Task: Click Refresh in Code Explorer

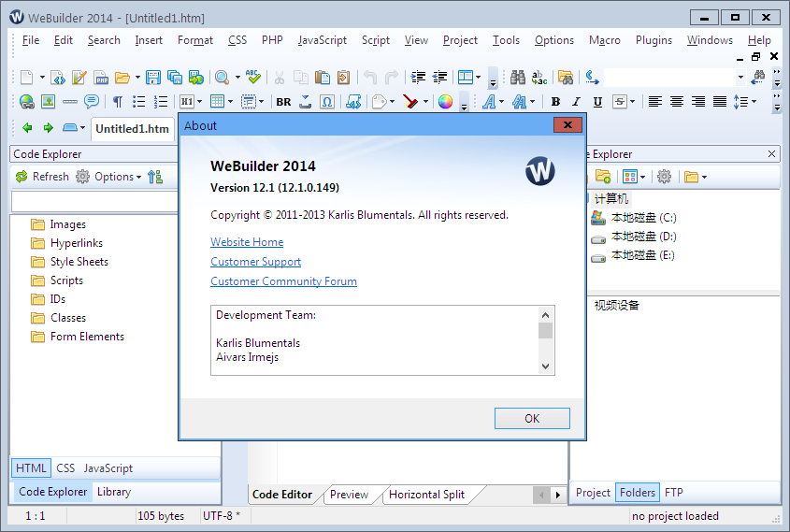Action: coord(42,177)
